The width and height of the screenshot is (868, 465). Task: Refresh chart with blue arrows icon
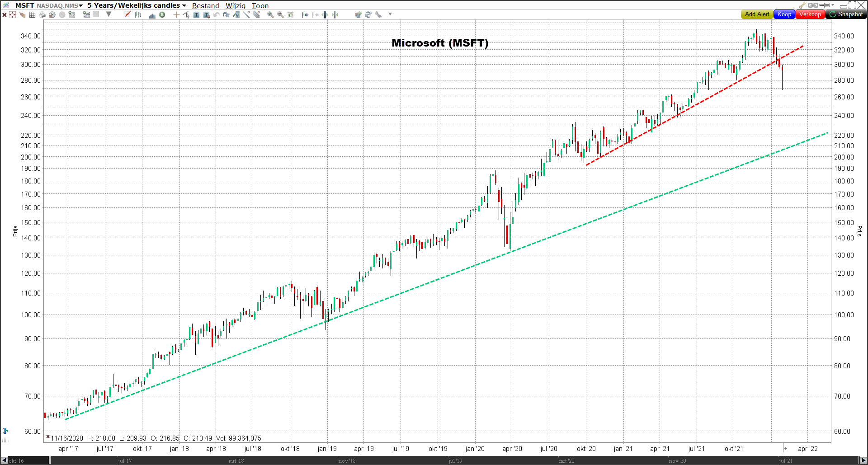click(368, 14)
